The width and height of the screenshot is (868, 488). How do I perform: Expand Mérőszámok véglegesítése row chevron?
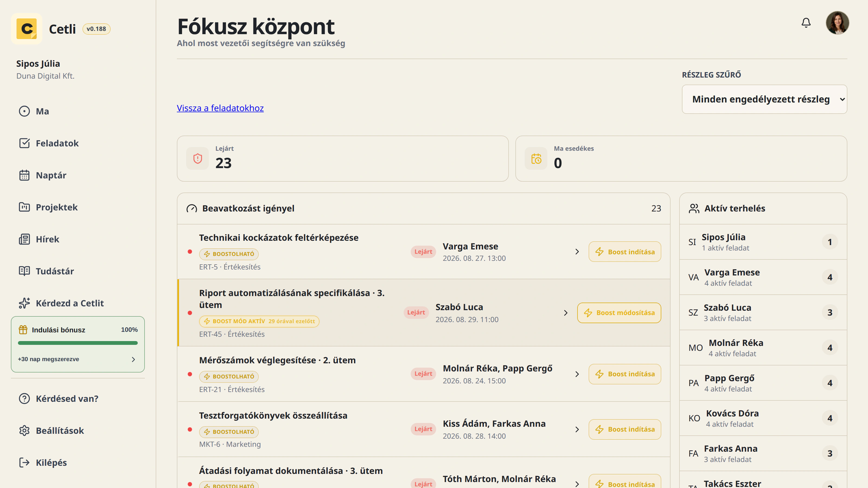coord(577,374)
